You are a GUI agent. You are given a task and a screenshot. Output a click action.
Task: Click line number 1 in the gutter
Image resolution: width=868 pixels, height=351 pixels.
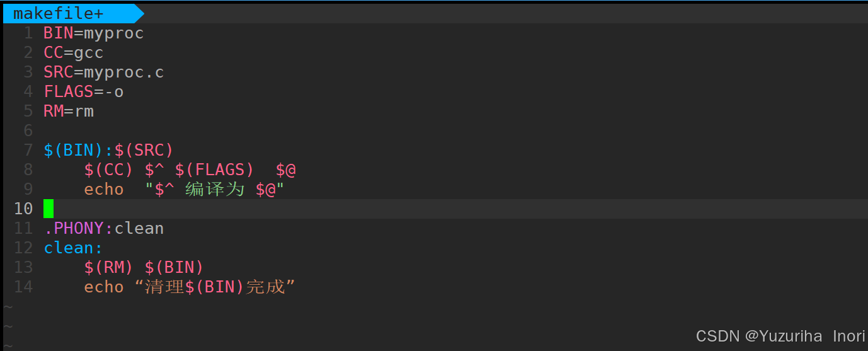click(x=28, y=33)
